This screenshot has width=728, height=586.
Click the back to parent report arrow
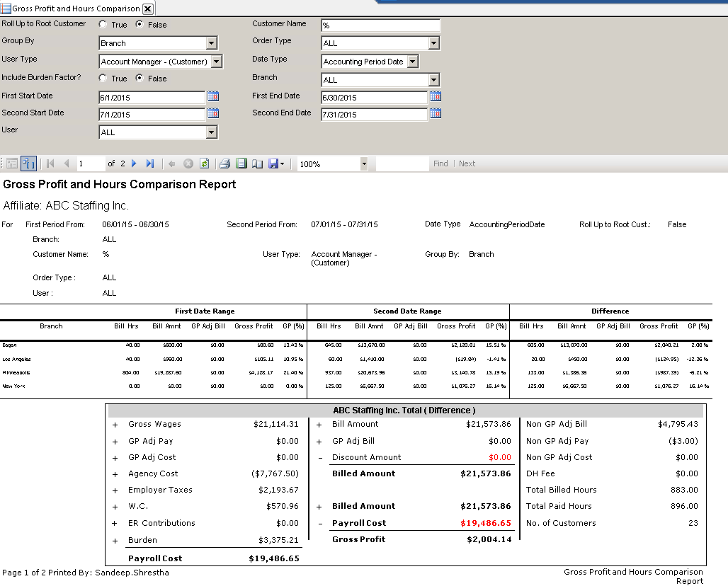coord(172,163)
